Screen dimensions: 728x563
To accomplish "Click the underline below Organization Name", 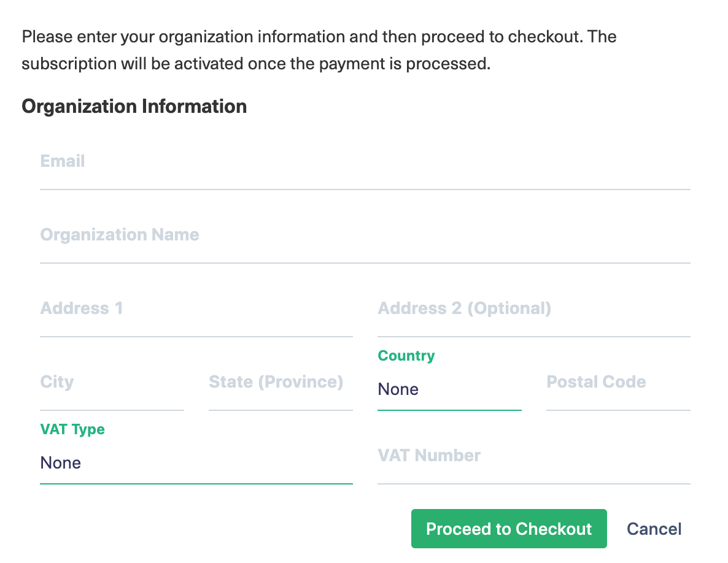I will pos(365,262).
